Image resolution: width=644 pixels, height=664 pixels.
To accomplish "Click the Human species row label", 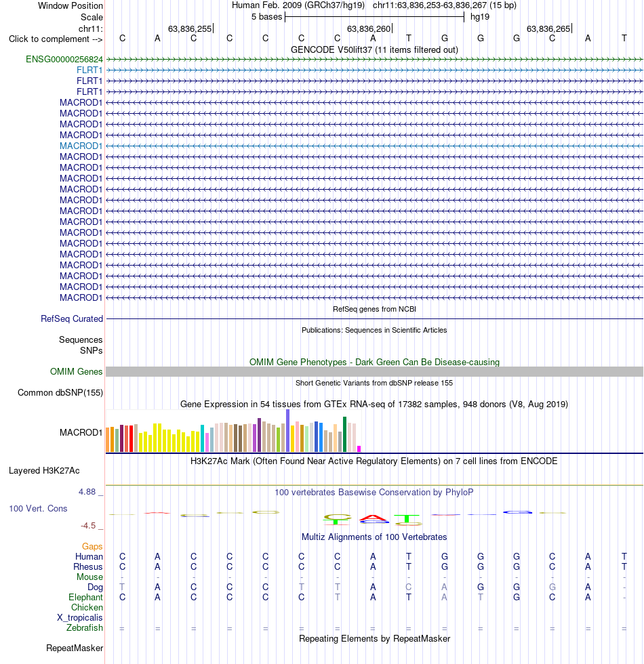I will pyautogui.click(x=89, y=556).
